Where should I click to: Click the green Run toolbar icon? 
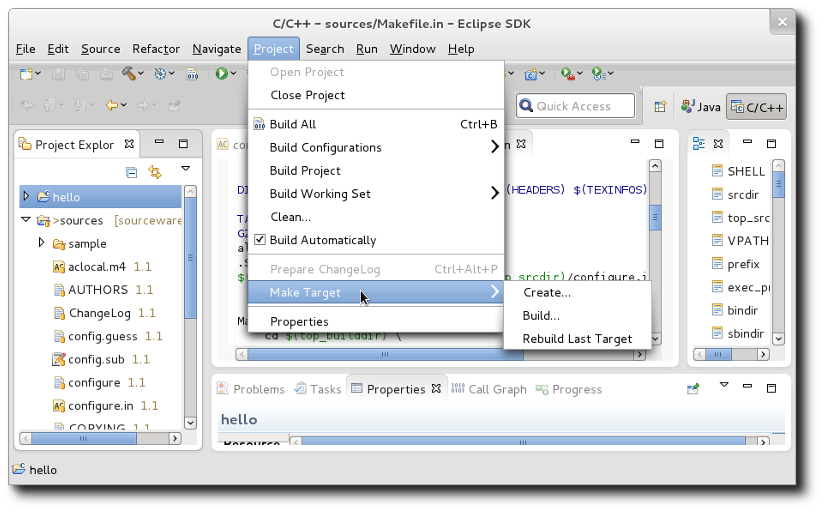(x=222, y=73)
